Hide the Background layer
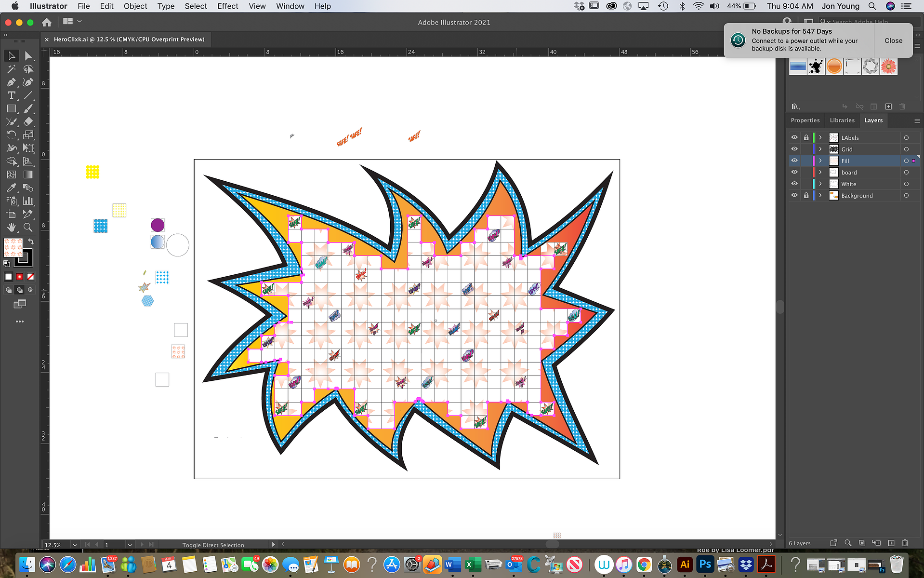The width and height of the screenshot is (924, 578). point(794,195)
